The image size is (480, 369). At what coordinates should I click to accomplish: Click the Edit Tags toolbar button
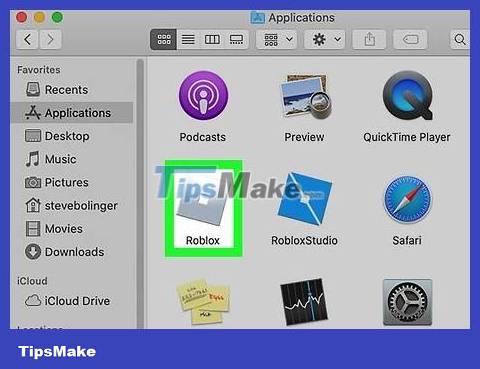coord(410,40)
